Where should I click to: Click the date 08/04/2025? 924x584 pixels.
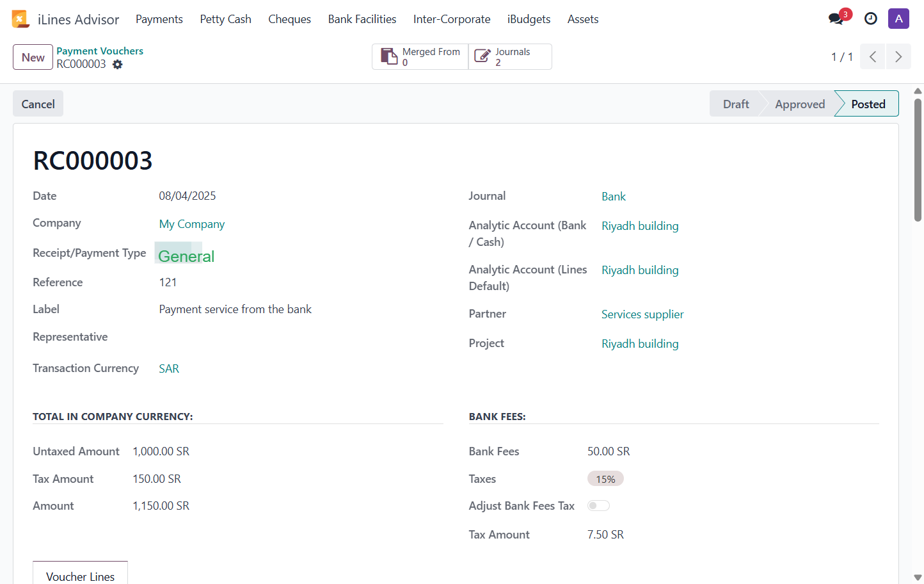[187, 196]
